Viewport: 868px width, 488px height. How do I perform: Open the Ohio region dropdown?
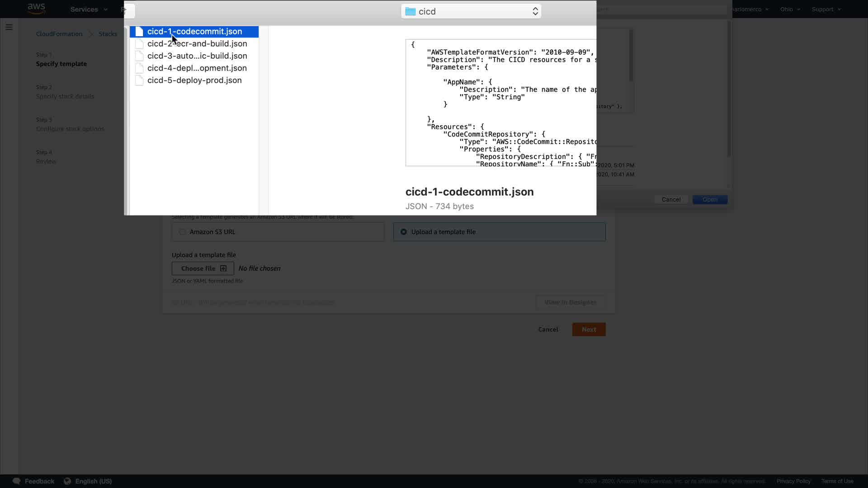tap(790, 9)
